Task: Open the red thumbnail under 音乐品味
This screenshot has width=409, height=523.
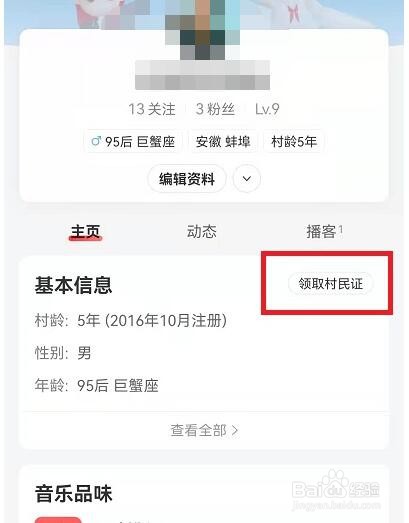Action: (58, 520)
